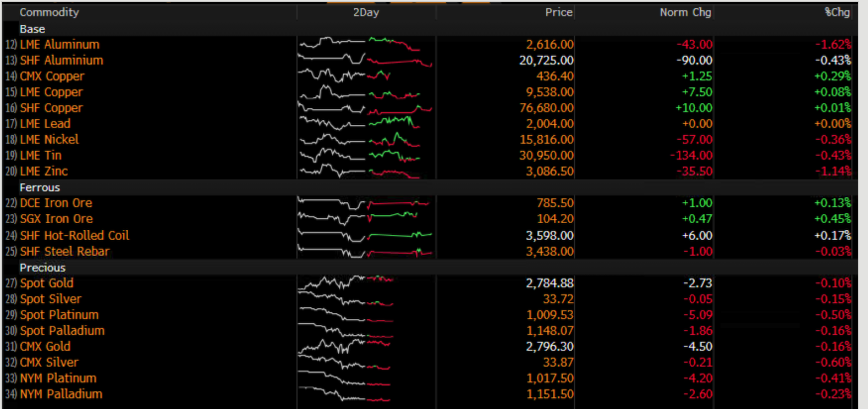Screen dimensions: 868x409
Task: Collapse the Base section header
Action: (32, 29)
